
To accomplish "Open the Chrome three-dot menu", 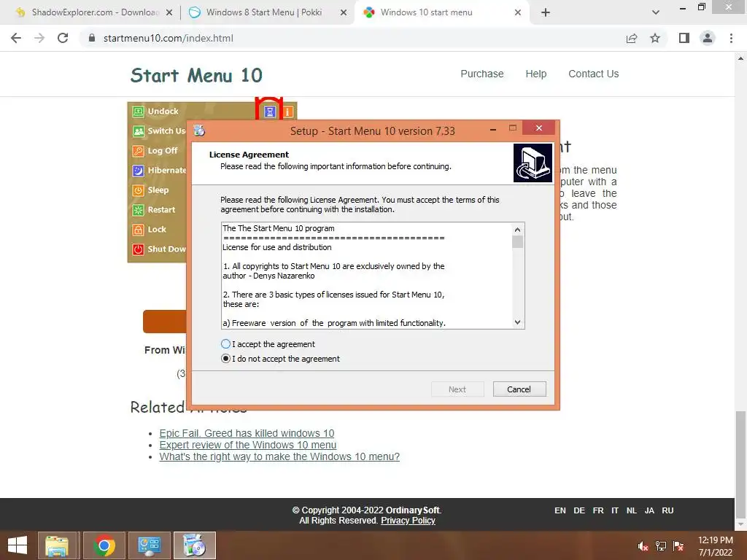I will click(731, 38).
